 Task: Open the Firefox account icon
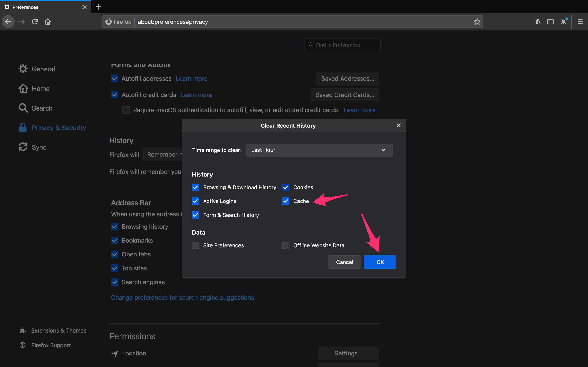tap(564, 22)
